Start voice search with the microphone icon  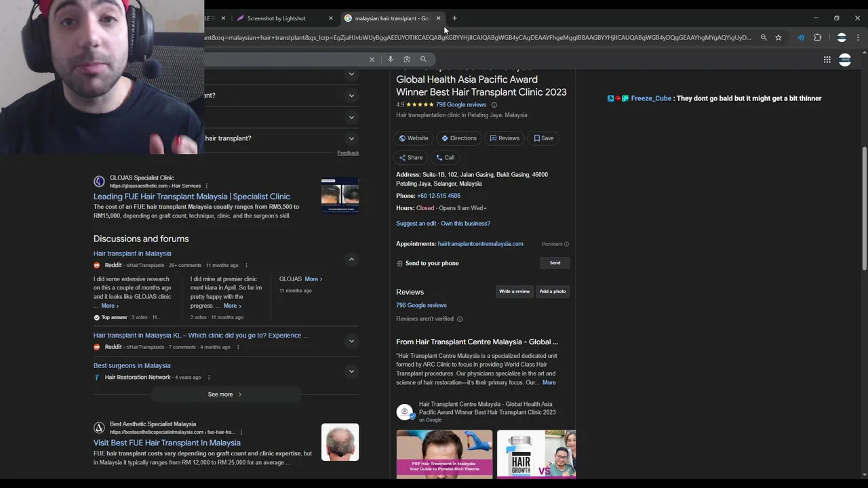coord(391,60)
